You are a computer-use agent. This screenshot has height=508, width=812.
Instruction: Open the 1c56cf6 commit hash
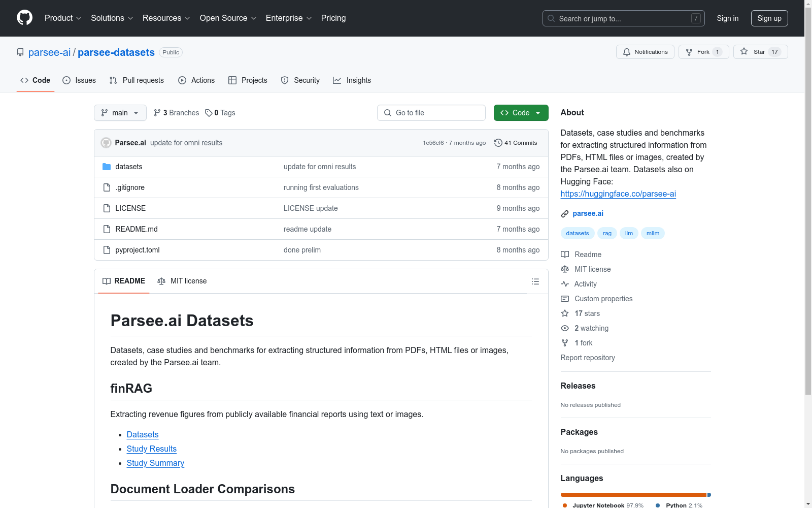coord(433,143)
